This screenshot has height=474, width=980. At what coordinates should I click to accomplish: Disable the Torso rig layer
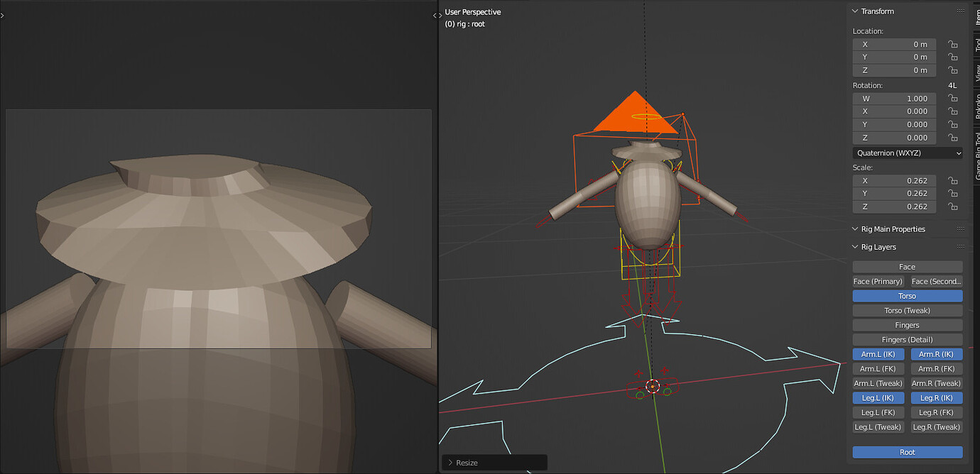[908, 296]
